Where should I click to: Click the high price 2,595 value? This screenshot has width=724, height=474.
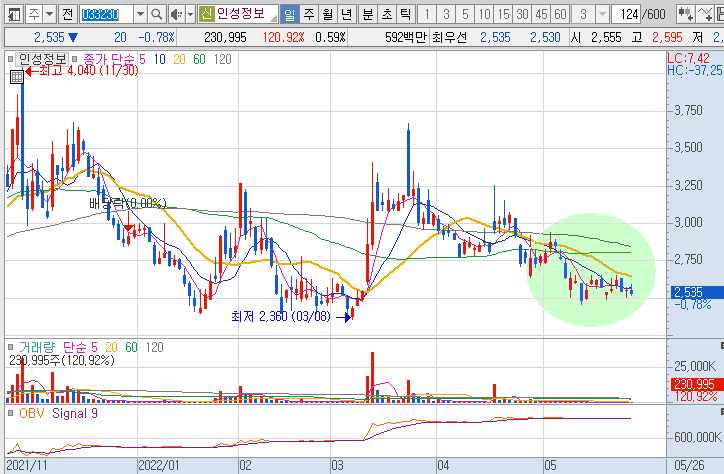click(668, 37)
